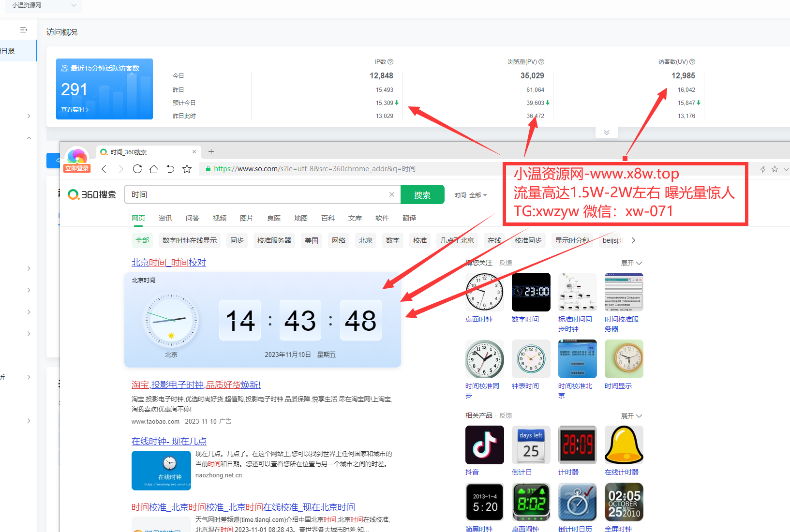The width and height of the screenshot is (790, 532).
Task: Click the undo close-tab arrow icon
Action: 170,169
